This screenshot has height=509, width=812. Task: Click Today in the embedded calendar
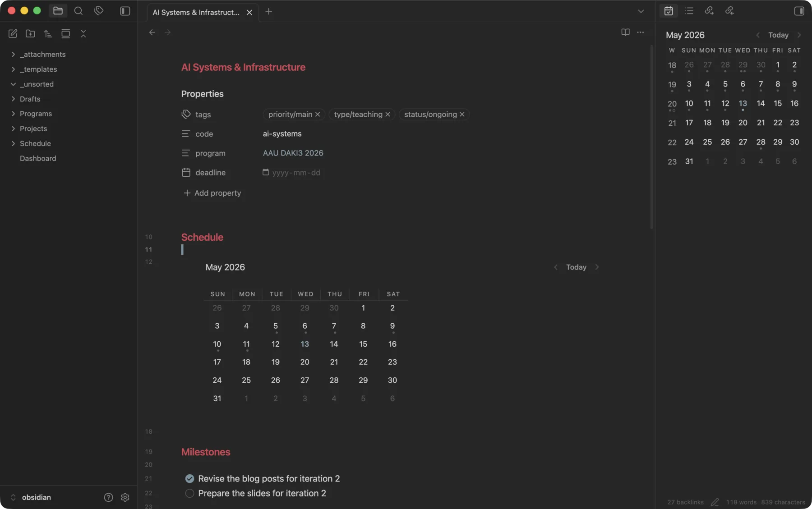pos(576,267)
